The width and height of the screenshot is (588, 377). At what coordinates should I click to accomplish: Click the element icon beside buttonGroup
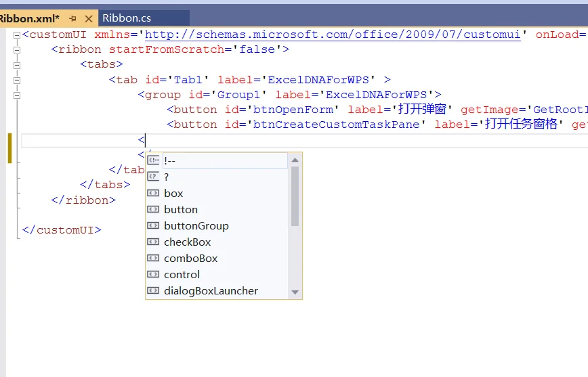coord(153,225)
